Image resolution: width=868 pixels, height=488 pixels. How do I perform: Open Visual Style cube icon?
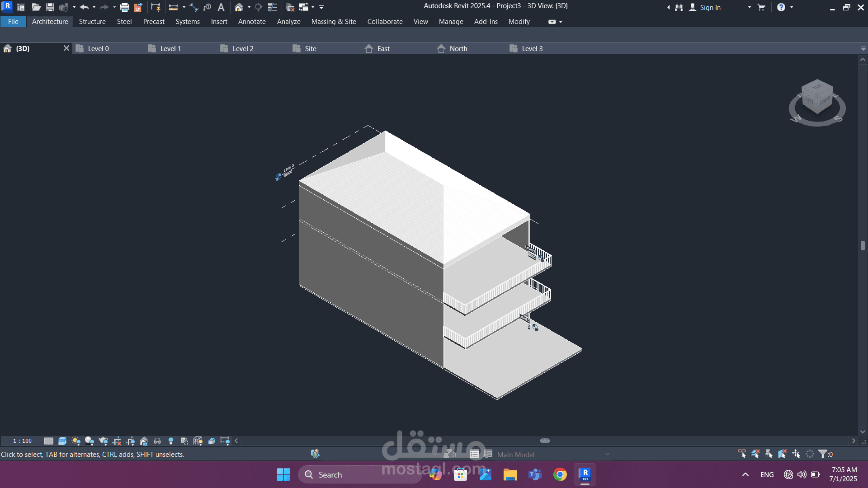(x=62, y=441)
